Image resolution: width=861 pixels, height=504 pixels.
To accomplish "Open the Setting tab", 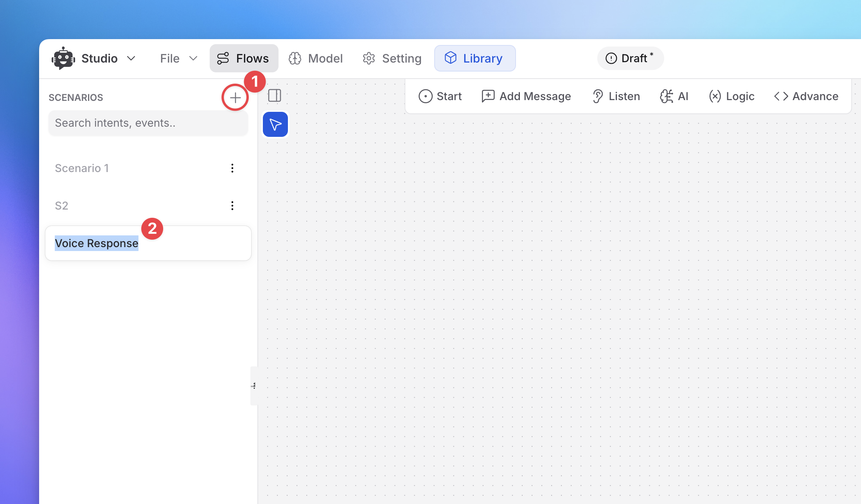I will (392, 58).
